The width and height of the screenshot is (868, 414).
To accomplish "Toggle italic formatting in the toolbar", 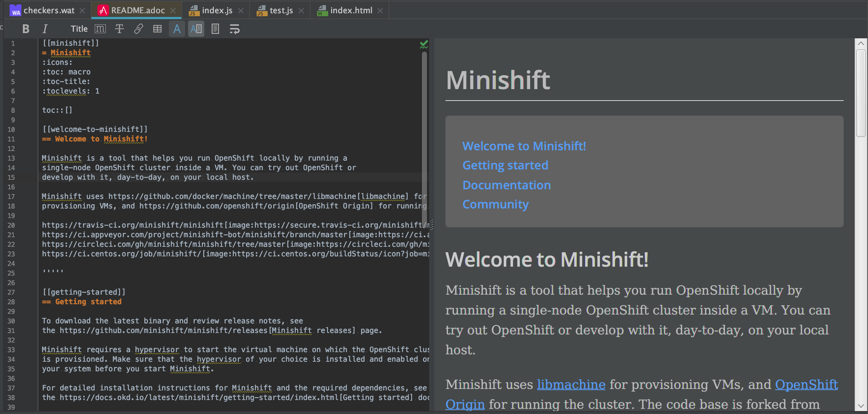I will (45, 29).
